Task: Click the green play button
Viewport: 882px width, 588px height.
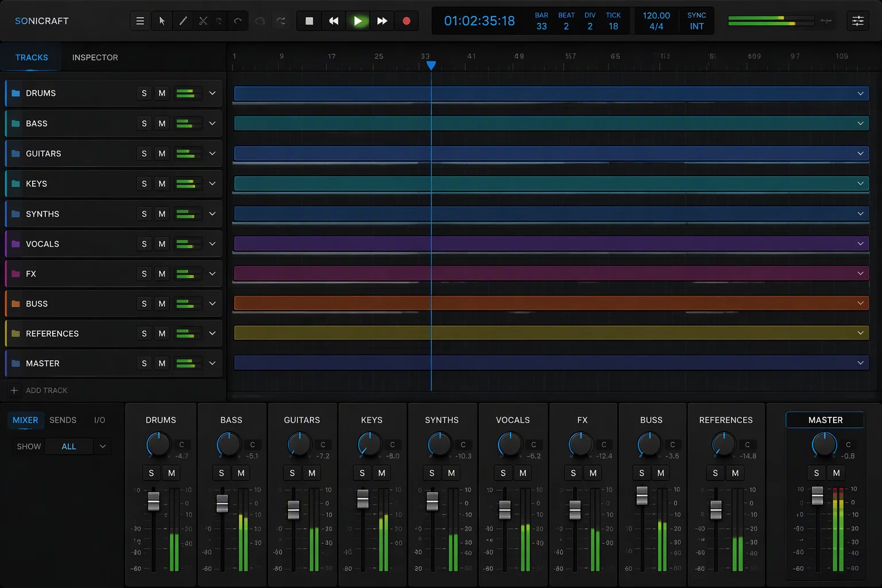Action: click(x=358, y=21)
